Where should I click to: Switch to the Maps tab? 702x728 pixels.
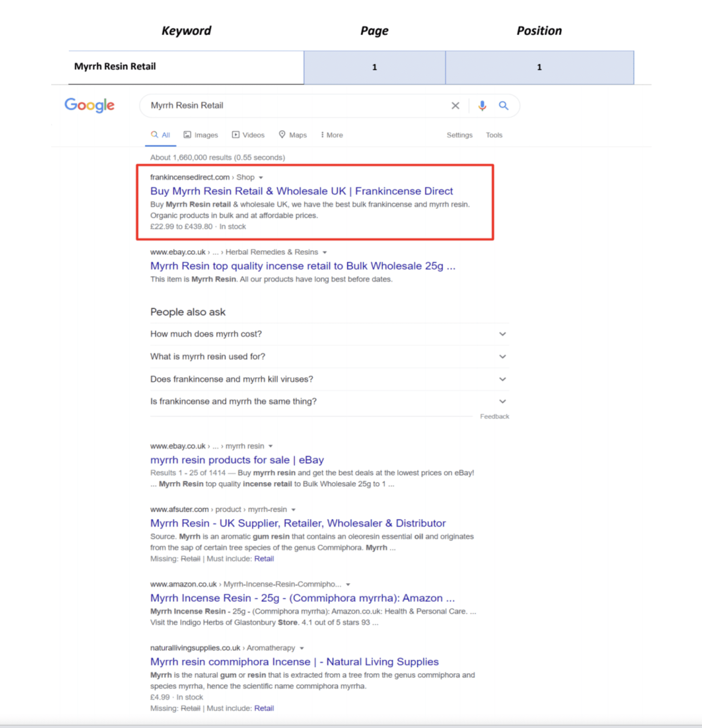point(293,135)
